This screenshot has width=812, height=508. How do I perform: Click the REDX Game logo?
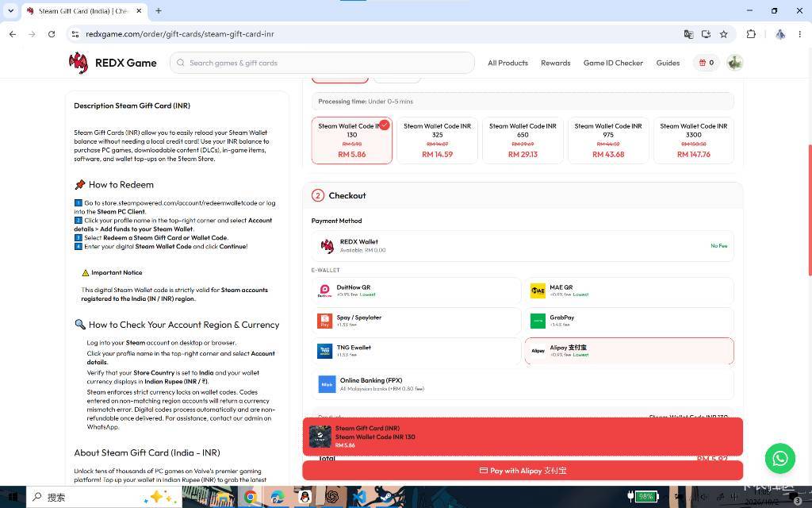113,63
